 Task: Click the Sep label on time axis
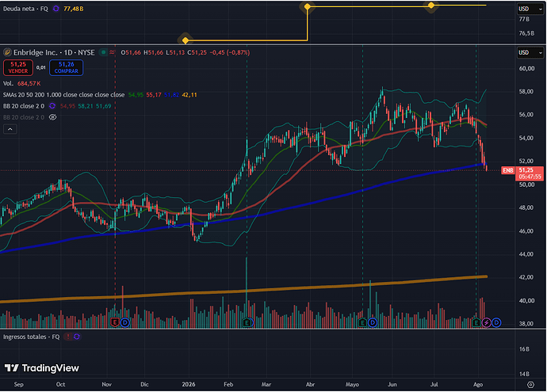pyautogui.click(x=18, y=384)
